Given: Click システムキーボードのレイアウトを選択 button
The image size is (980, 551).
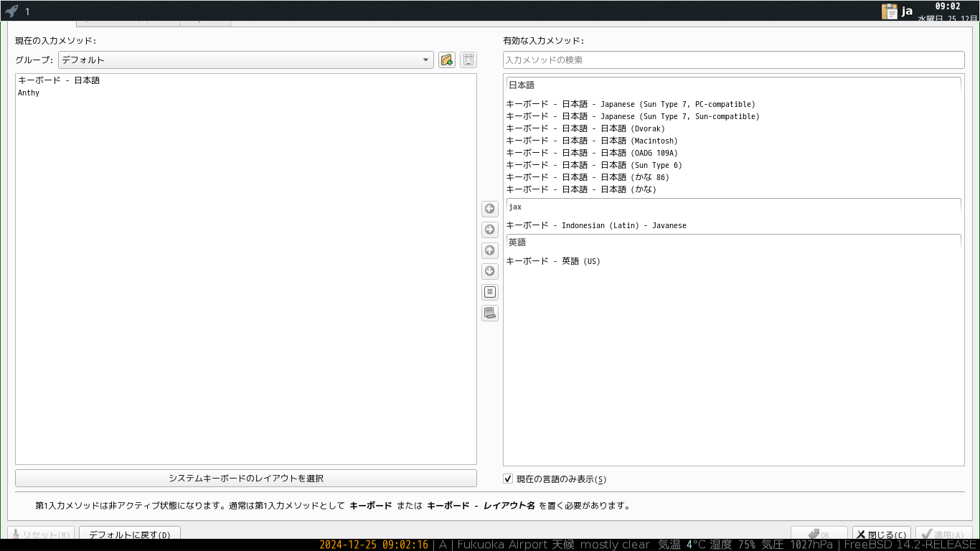Looking at the screenshot, I should coord(245,478).
